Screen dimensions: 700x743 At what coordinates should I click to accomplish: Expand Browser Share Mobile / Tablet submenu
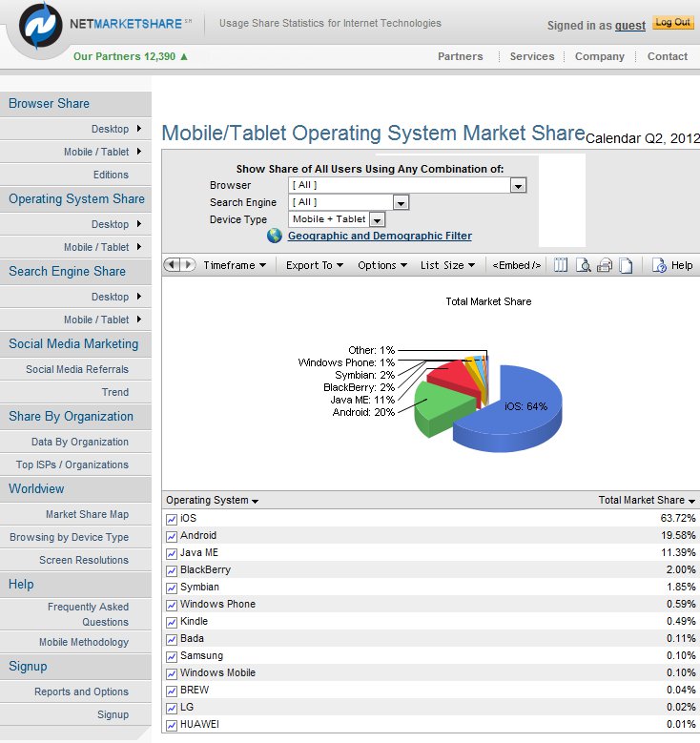coord(139,151)
